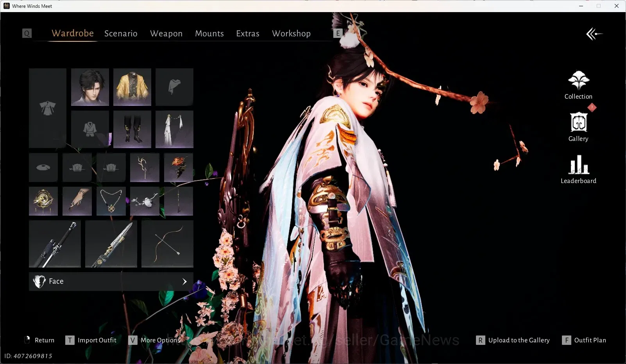Viewport: 626px width, 364px height.
Task: Select the empty inner robe slot
Action: click(x=90, y=129)
